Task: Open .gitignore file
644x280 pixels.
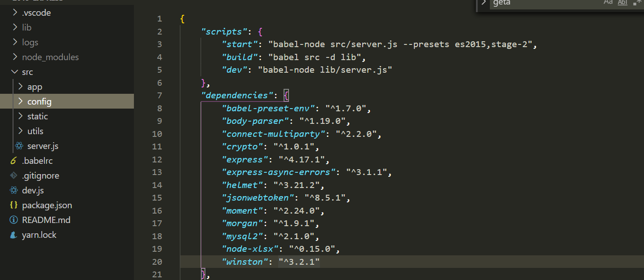Action: click(40, 175)
